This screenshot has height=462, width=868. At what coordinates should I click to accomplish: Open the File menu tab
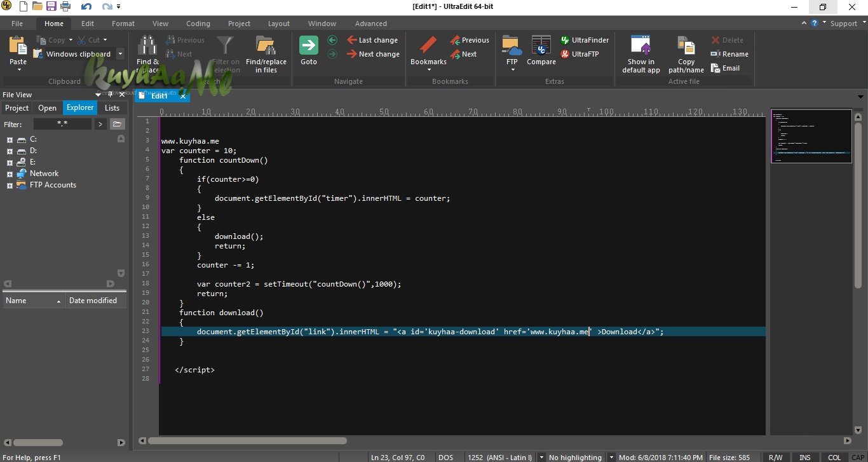pyautogui.click(x=17, y=24)
